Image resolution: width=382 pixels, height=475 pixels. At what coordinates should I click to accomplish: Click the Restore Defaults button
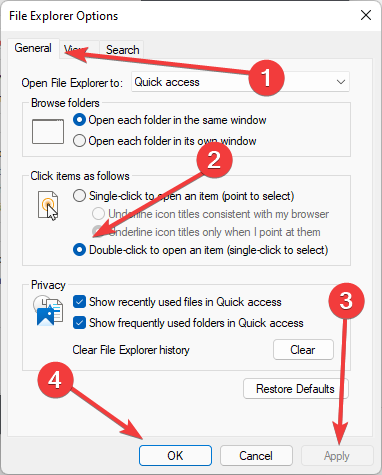pyautogui.click(x=295, y=389)
